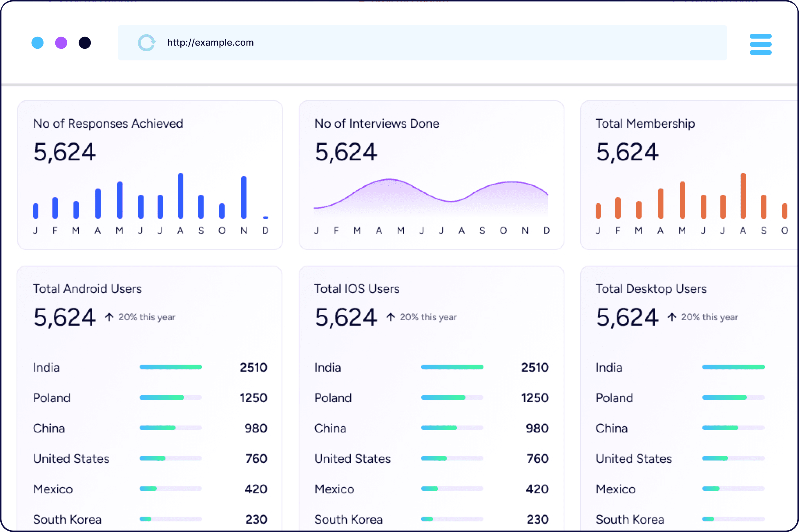Click value 980 for China in IOS card

pyautogui.click(x=537, y=428)
